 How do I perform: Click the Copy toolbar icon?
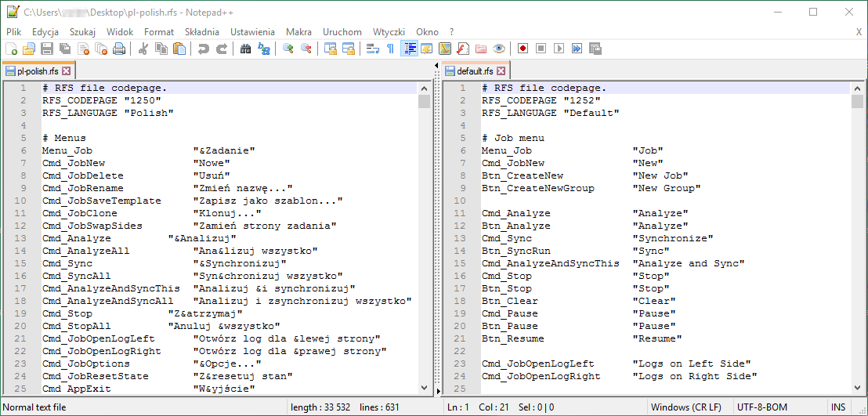(x=161, y=49)
